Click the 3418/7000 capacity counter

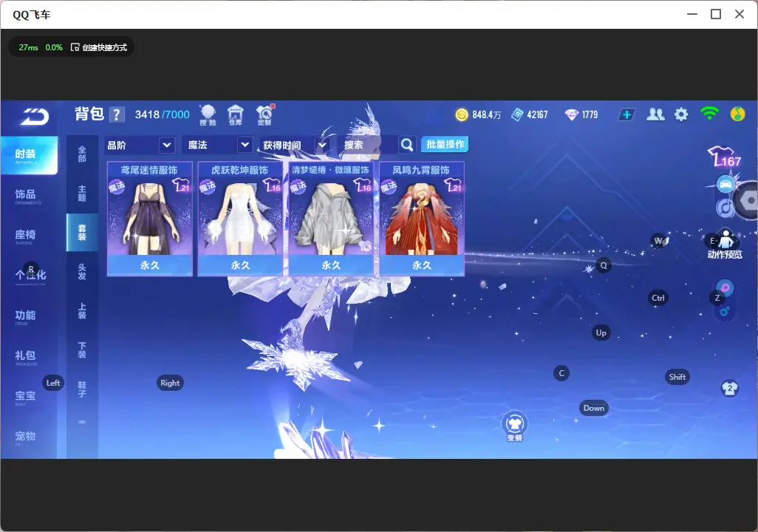coord(162,115)
